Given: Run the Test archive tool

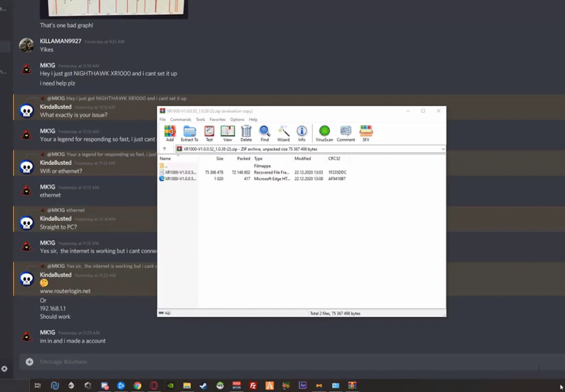Looking at the screenshot, I should 210,133.
